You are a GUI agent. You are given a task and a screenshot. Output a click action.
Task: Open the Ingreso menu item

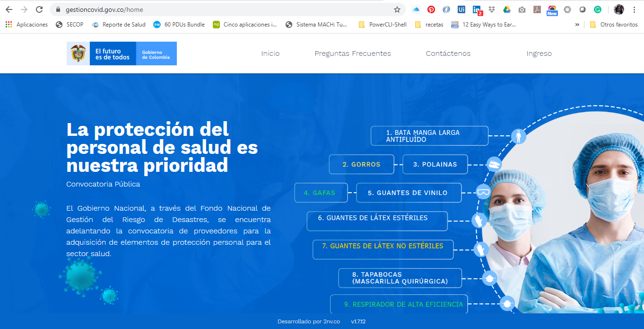(539, 53)
